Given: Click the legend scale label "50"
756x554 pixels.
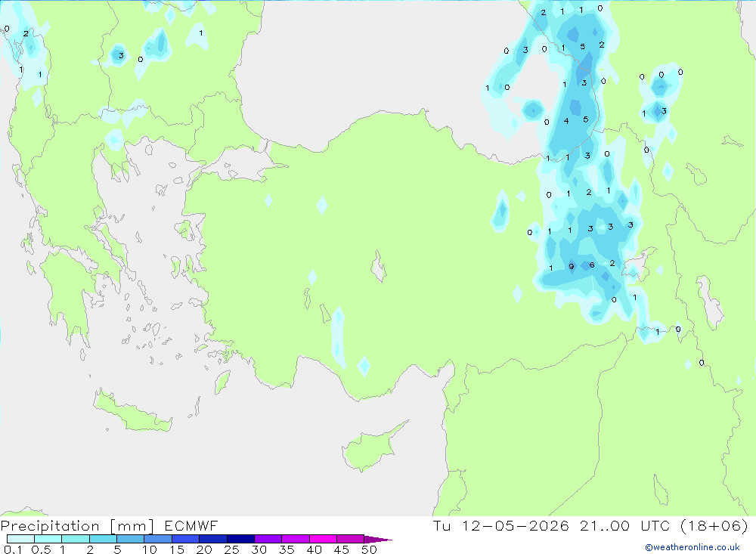Looking at the screenshot, I should click(369, 549).
